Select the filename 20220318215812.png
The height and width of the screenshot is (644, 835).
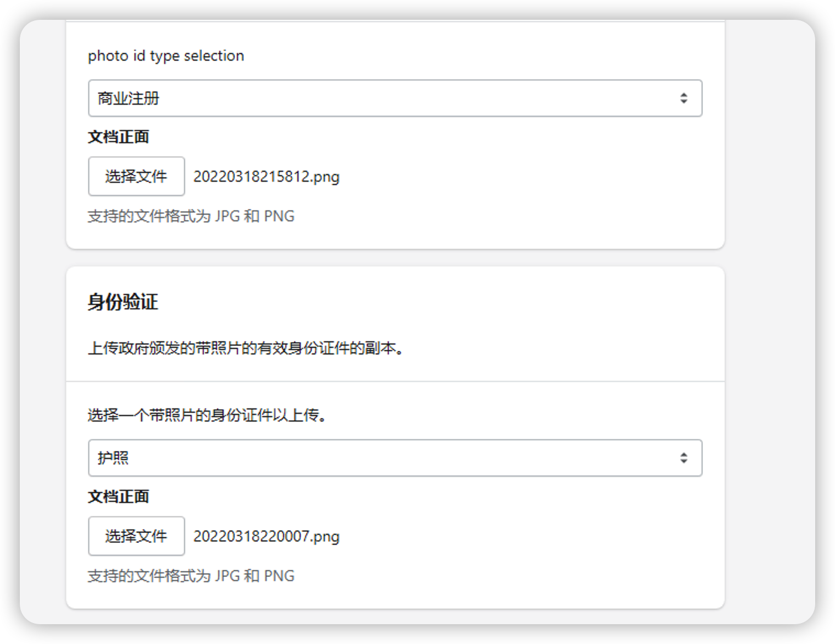(x=267, y=177)
